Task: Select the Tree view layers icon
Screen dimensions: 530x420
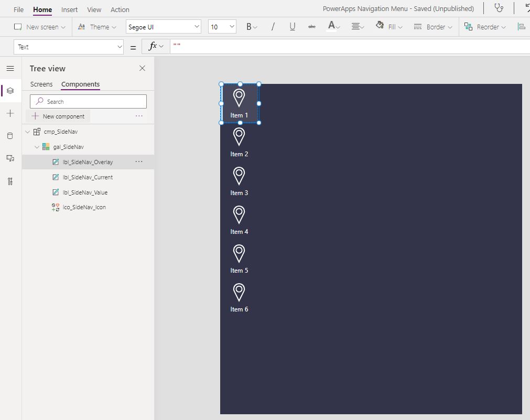Action: pos(10,91)
